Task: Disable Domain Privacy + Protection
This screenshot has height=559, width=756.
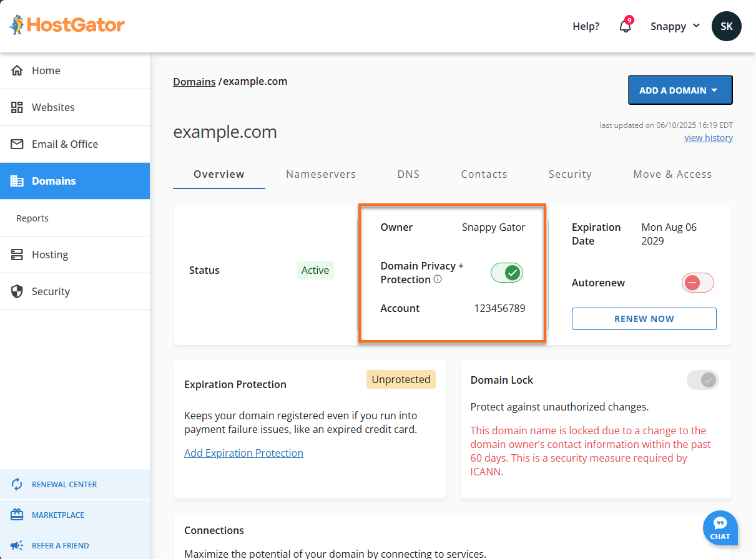Action: tap(506, 273)
